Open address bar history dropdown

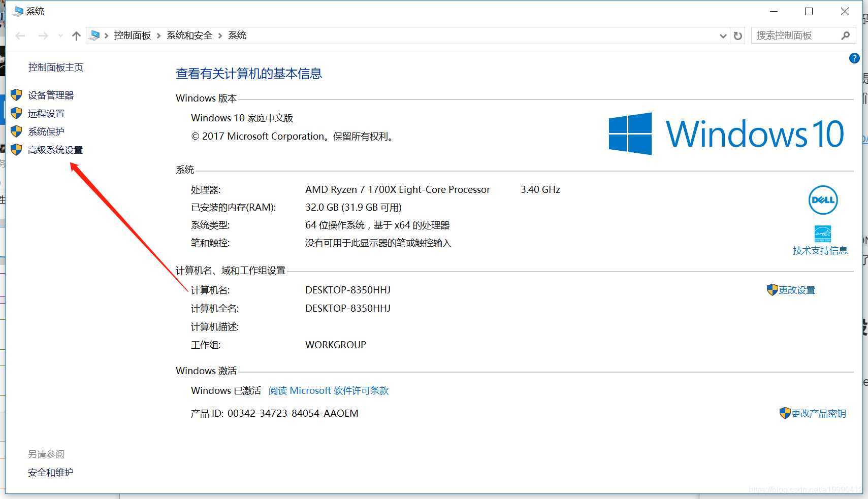723,36
